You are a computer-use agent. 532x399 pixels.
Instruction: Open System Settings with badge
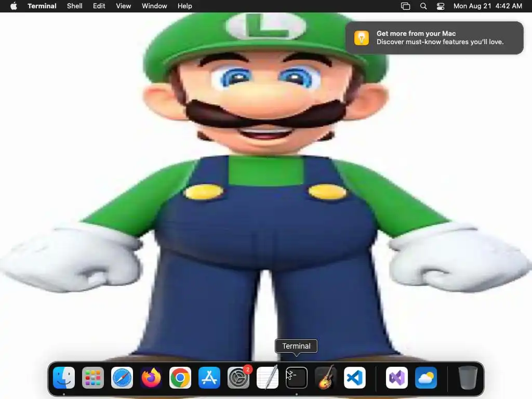(238, 378)
